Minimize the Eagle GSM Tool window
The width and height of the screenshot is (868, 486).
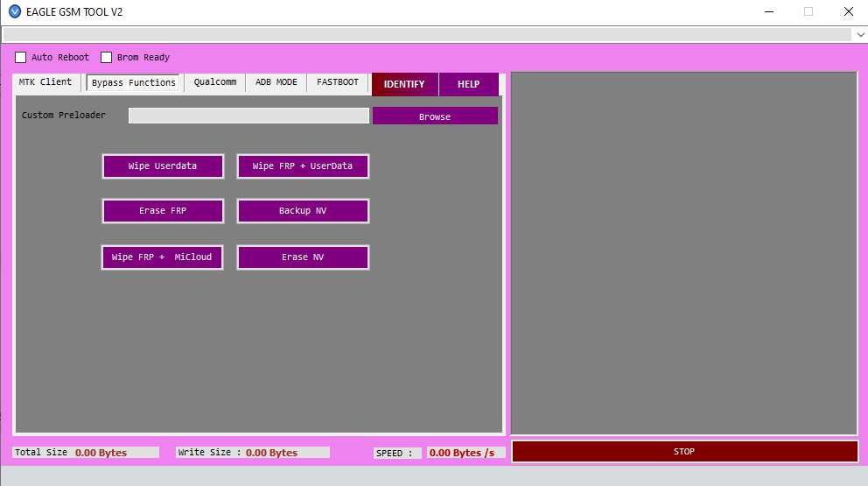click(x=769, y=11)
